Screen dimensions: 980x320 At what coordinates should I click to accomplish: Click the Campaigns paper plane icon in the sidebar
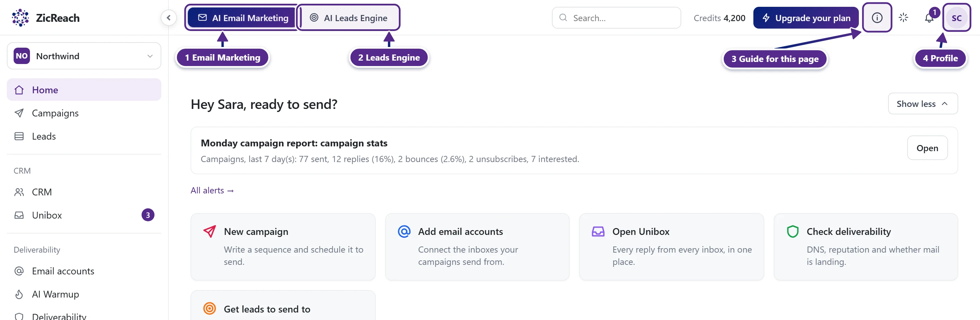pos(19,113)
